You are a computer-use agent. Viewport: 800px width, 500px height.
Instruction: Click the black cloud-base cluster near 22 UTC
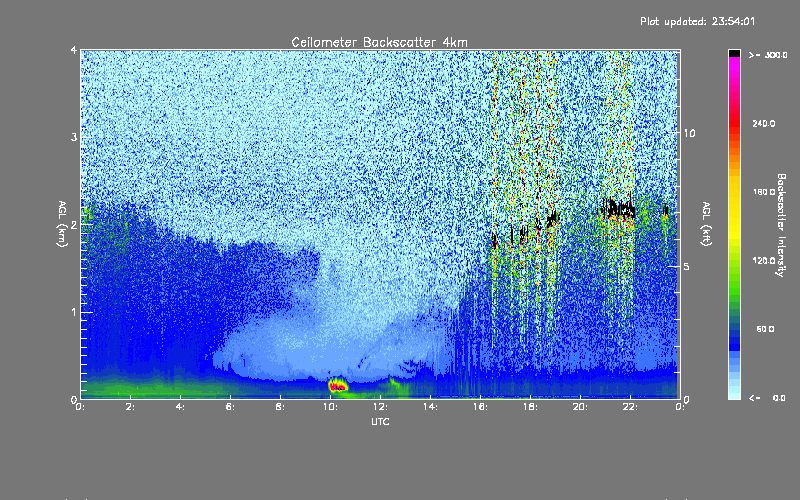click(x=619, y=209)
